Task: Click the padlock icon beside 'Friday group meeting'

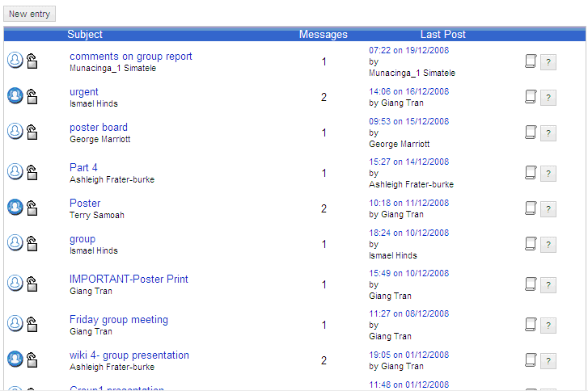Action: (x=32, y=323)
